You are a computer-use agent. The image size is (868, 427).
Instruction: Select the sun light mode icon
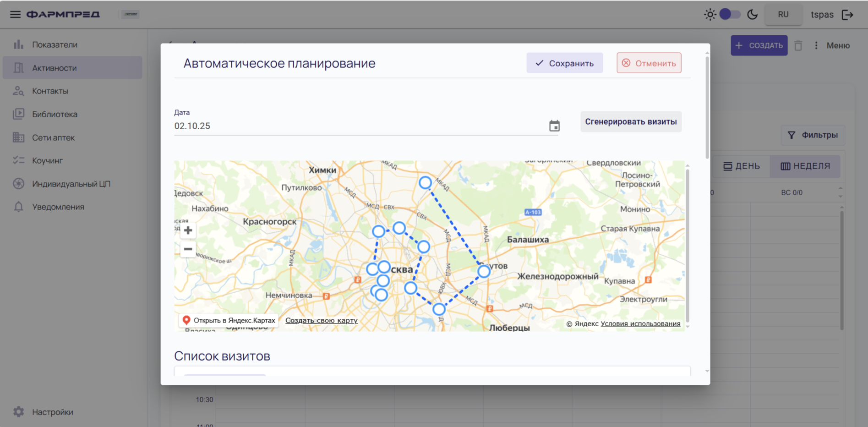coord(710,15)
